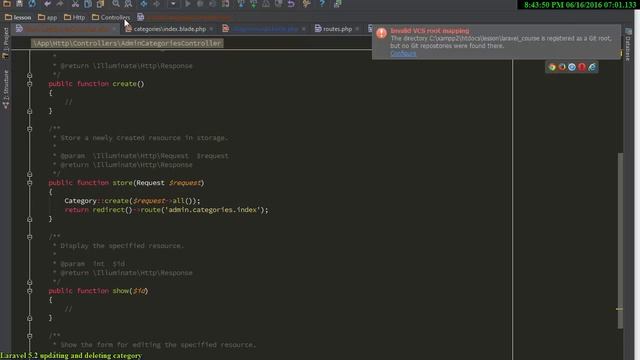Viewport: 640px width, 360px height.
Task: Open the Project tool window
Action: (x=5, y=43)
